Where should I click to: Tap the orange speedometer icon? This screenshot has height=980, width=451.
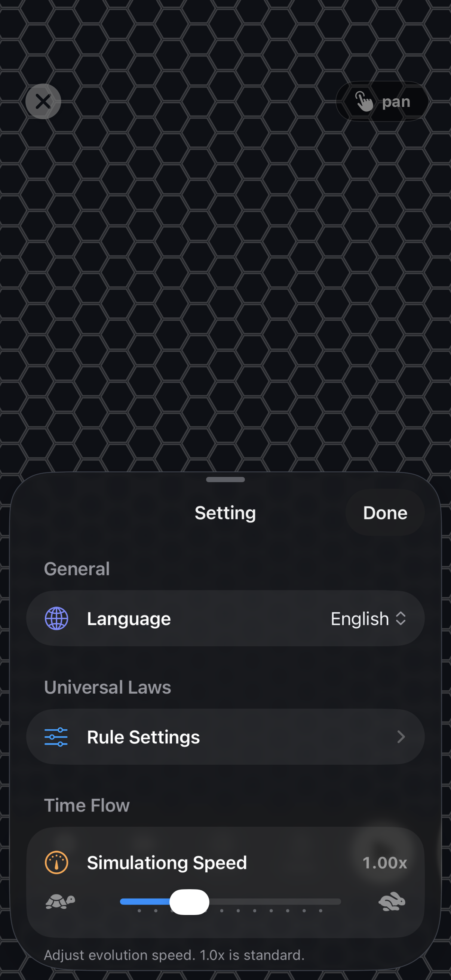tap(56, 862)
